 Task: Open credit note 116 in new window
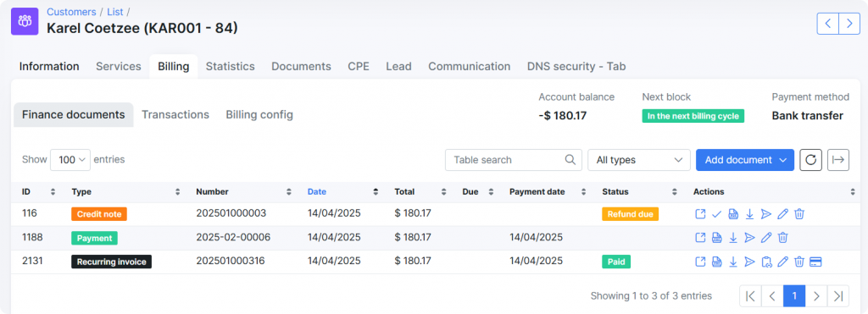point(700,214)
